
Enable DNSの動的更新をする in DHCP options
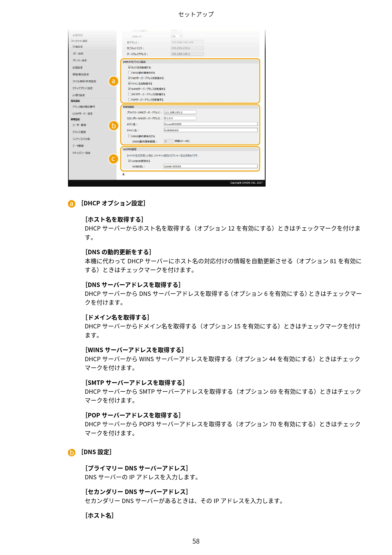point(130,73)
